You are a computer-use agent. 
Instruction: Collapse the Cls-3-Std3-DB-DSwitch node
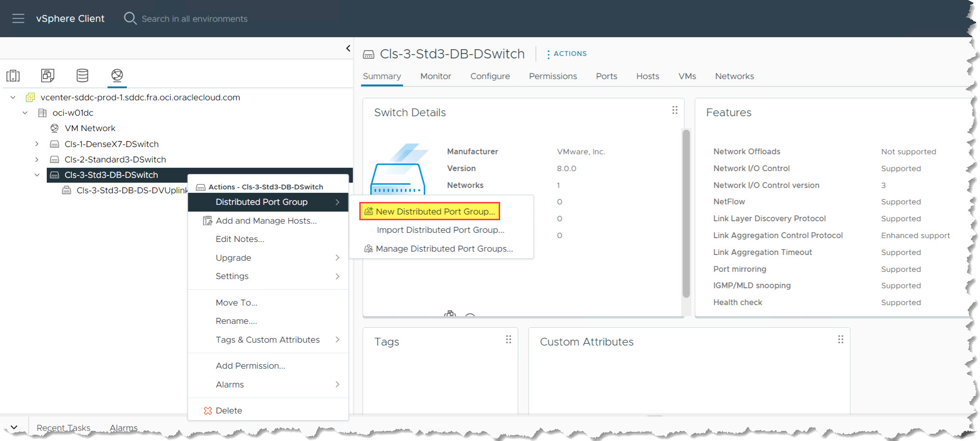coord(37,175)
